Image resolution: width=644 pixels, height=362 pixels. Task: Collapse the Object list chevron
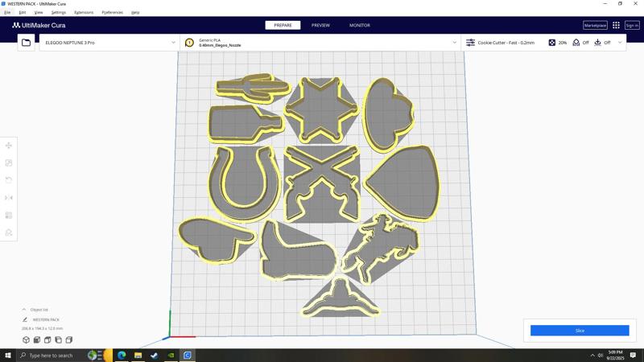24,310
